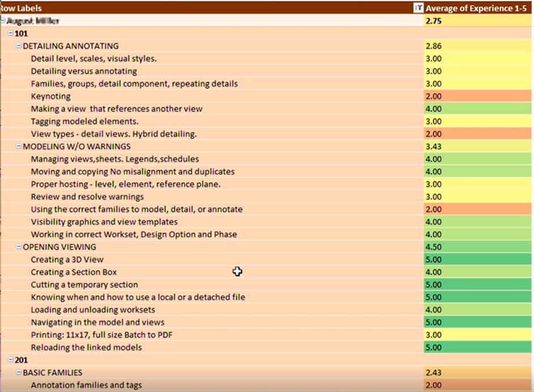Collapse the DETAILING ANNOTATING section

pos(18,46)
